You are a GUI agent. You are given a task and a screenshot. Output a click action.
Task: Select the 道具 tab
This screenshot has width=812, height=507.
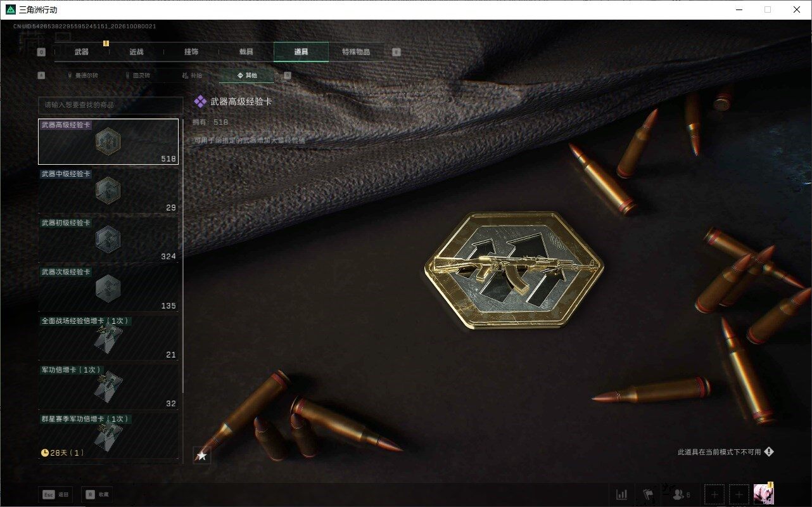pos(301,52)
